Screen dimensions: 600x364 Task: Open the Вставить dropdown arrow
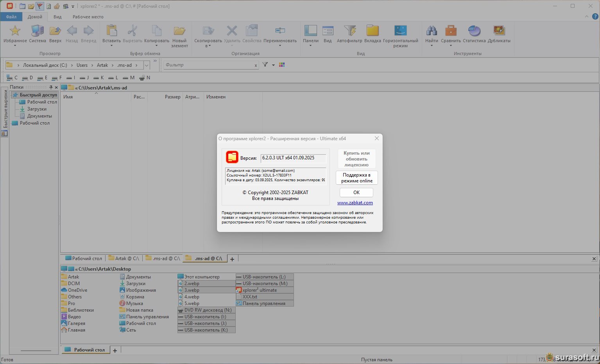pos(111,45)
